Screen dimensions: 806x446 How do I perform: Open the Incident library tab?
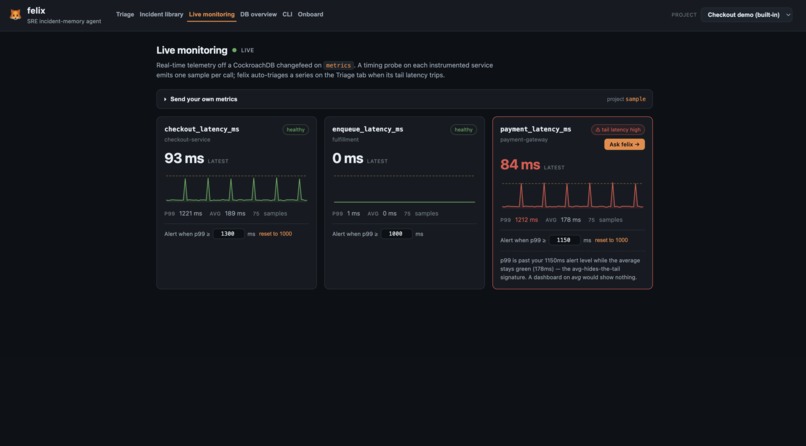(x=161, y=14)
